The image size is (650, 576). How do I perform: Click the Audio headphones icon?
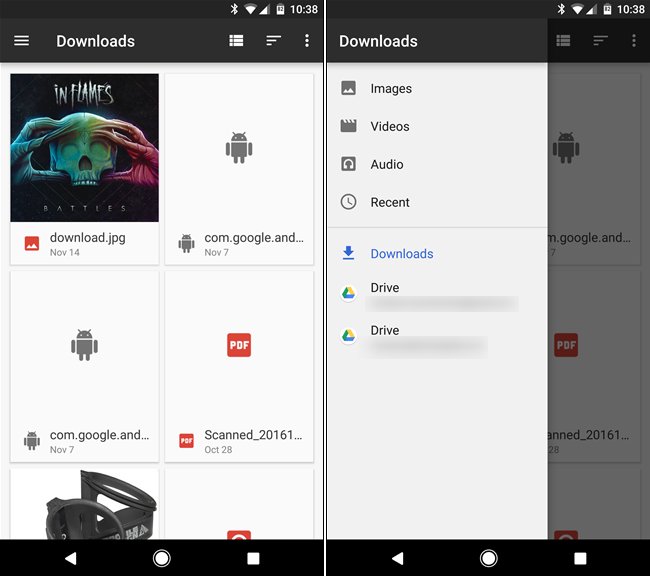(348, 164)
